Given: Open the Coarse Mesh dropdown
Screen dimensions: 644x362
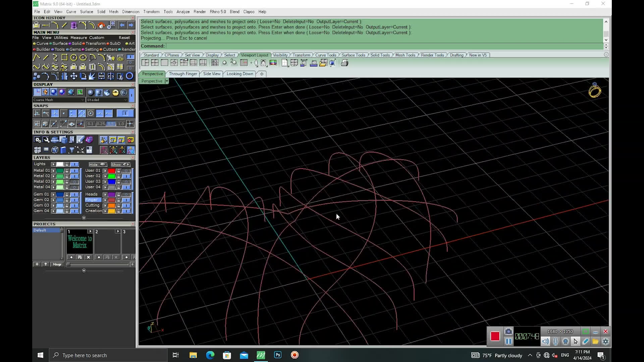Looking at the screenshot, I should point(59,100).
